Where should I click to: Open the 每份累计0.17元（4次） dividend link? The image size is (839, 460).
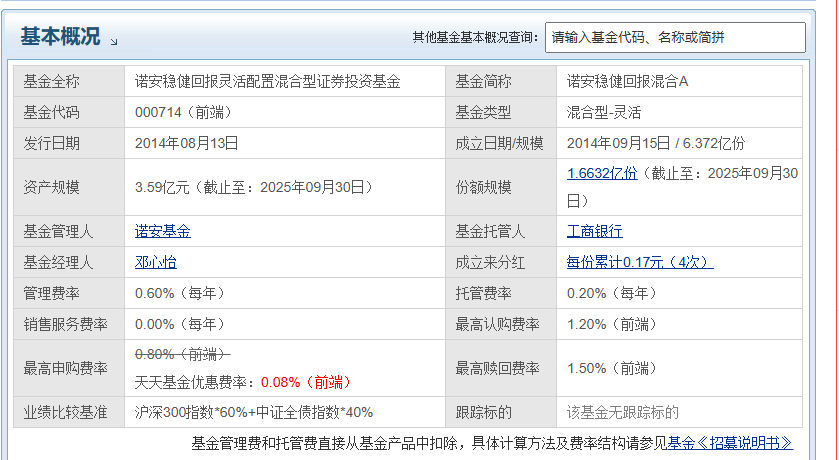tap(640, 263)
